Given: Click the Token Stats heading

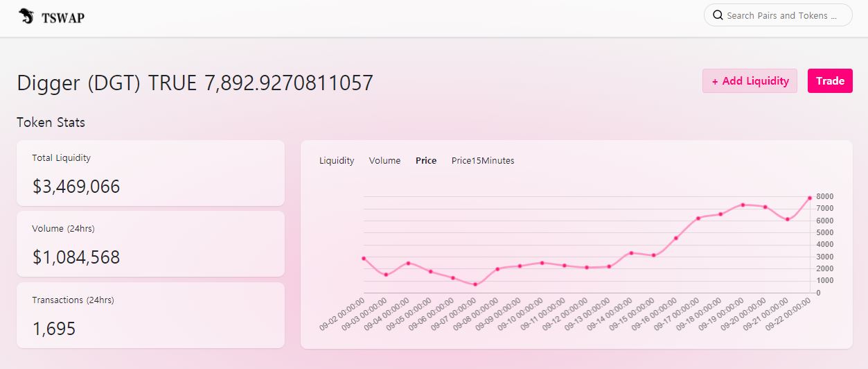Looking at the screenshot, I should tap(51, 123).
